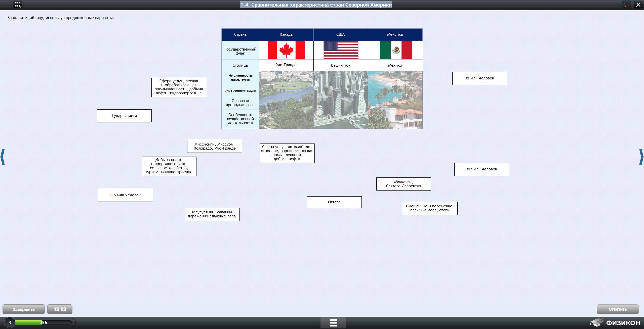644x329 pixels.
Task: Toggle the muted sound speaker icon
Action: pos(626,5)
